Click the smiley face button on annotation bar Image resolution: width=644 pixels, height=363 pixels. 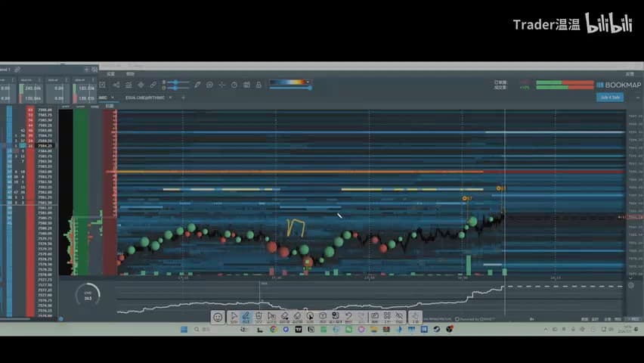(x=218, y=317)
